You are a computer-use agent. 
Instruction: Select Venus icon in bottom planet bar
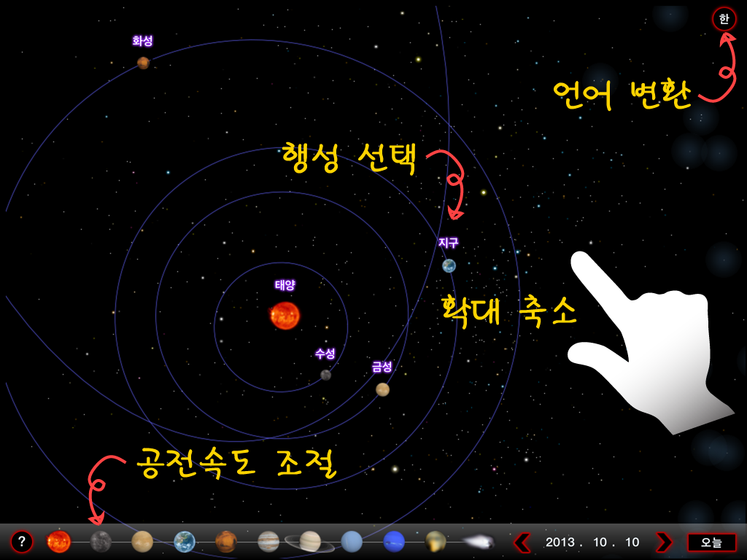point(142,542)
